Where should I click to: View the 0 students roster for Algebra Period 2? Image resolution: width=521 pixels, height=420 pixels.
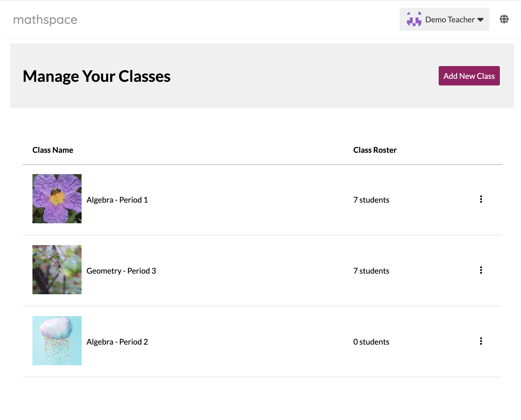click(x=371, y=342)
